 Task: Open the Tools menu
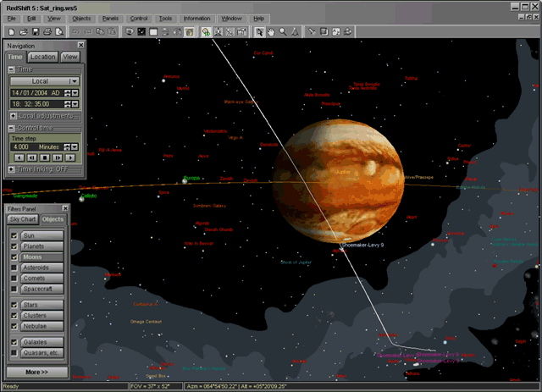(x=165, y=18)
